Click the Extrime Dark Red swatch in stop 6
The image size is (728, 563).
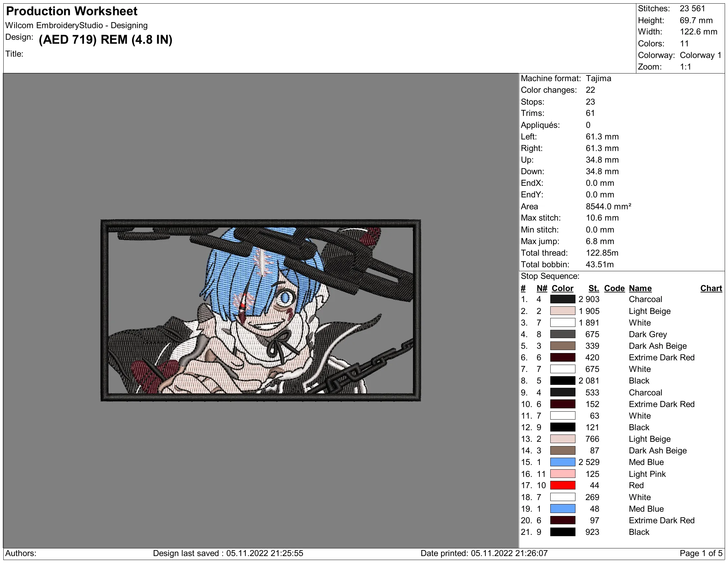click(x=563, y=358)
